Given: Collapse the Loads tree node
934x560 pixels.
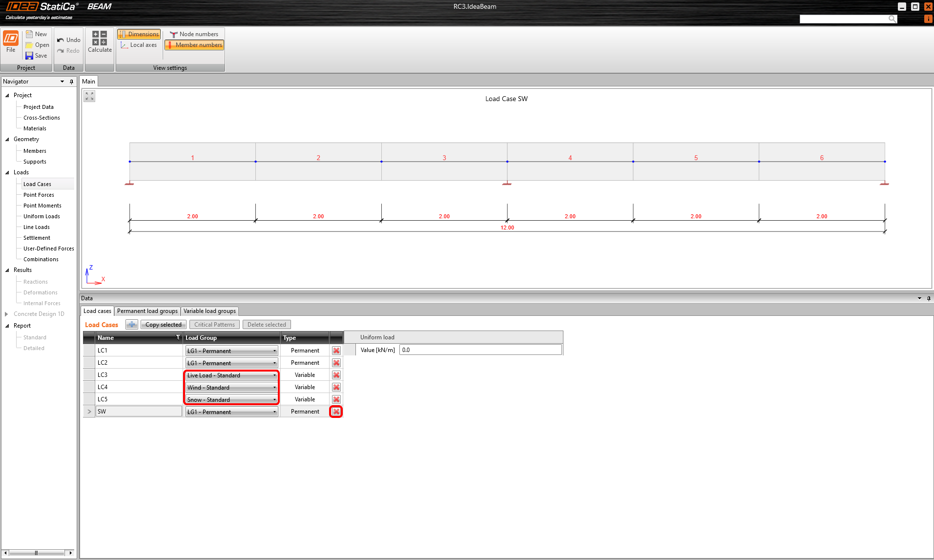Looking at the screenshot, I should [x=7, y=172].
